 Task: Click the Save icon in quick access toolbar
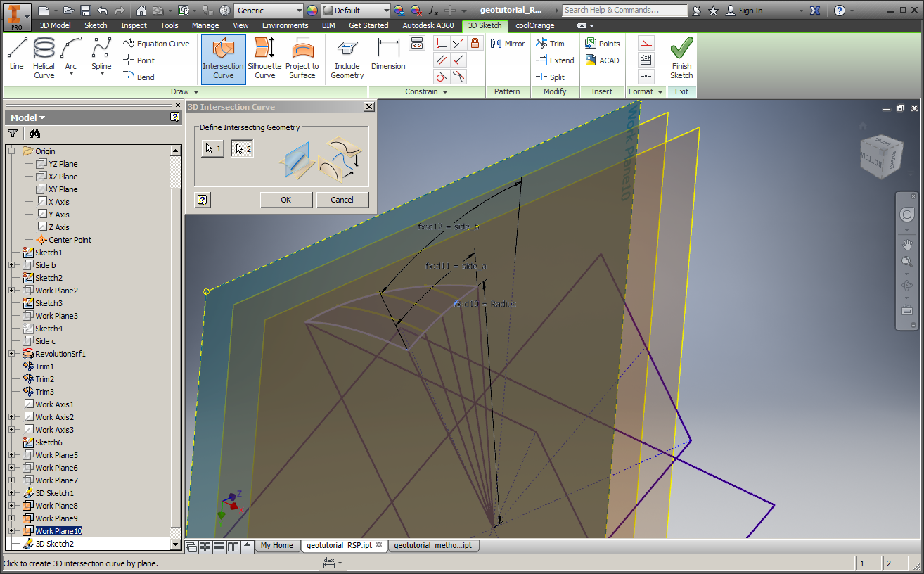pyautogui.click(x=86, y=11)
